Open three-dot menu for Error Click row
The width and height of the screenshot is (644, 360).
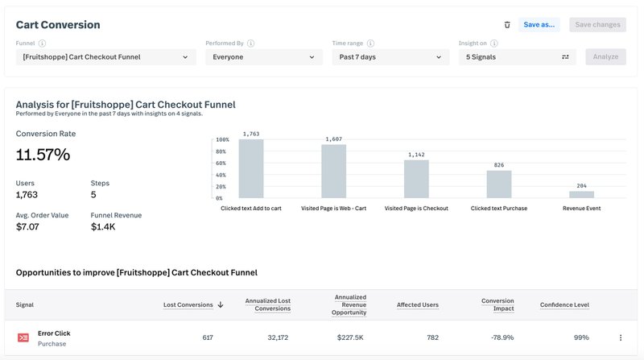(621, 337)
